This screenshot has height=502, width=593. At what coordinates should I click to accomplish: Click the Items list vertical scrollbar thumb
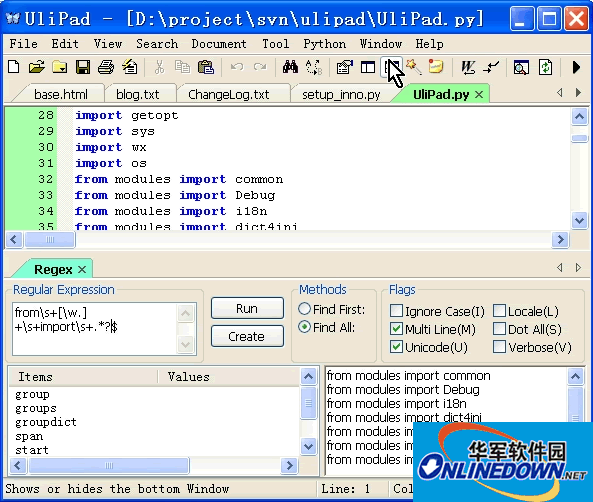coord(309,403)
